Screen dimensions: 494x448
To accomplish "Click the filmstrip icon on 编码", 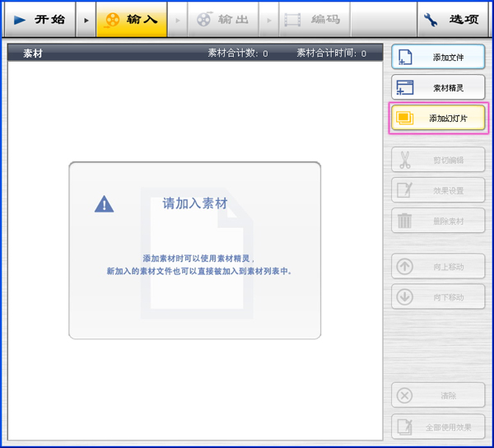I will coord(292,20).
